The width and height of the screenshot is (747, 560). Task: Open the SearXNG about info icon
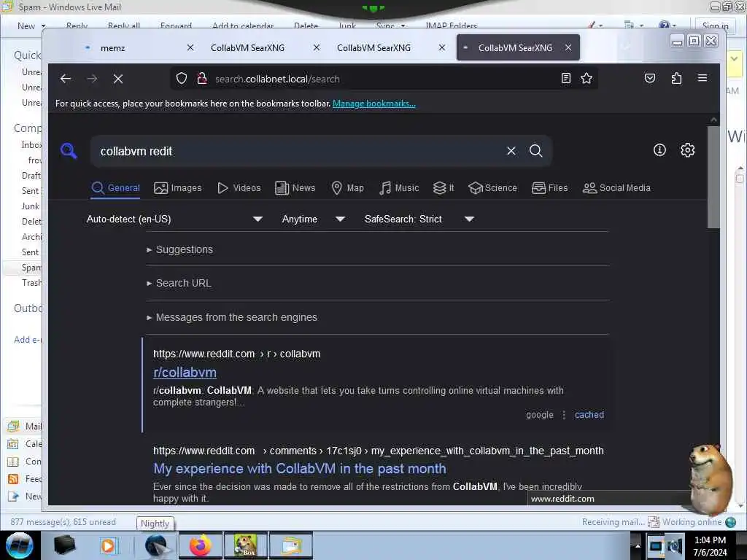point(659,150)
